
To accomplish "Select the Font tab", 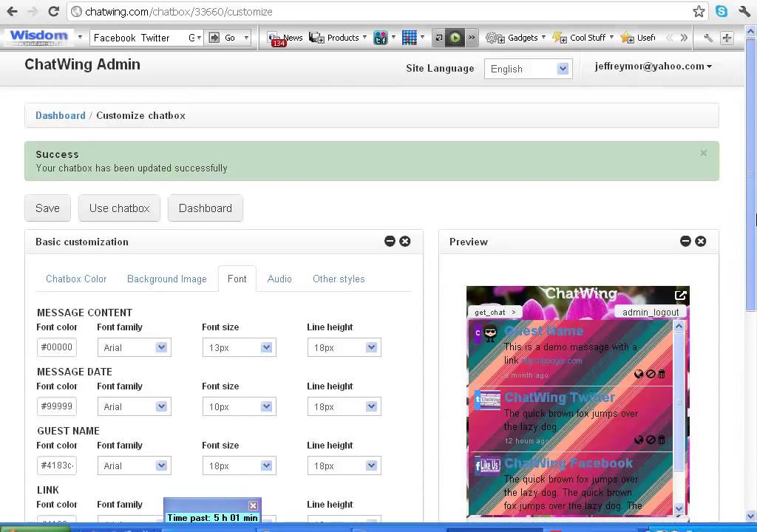I will point(237,279).
